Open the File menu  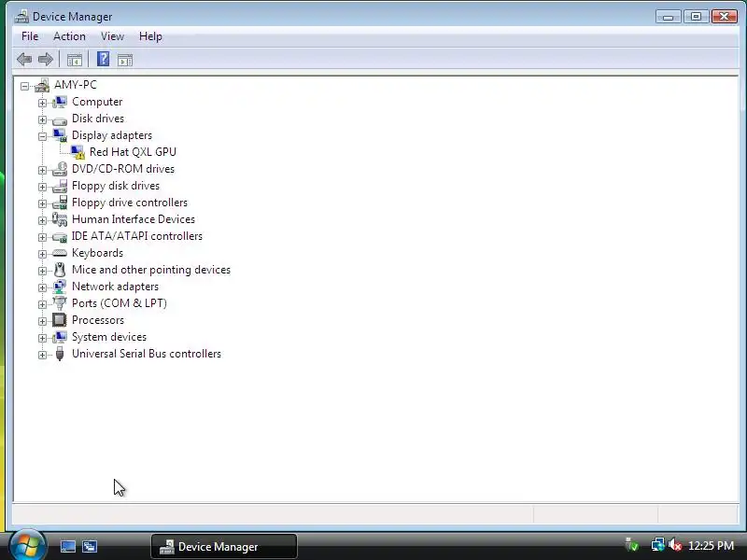[30, 36]
